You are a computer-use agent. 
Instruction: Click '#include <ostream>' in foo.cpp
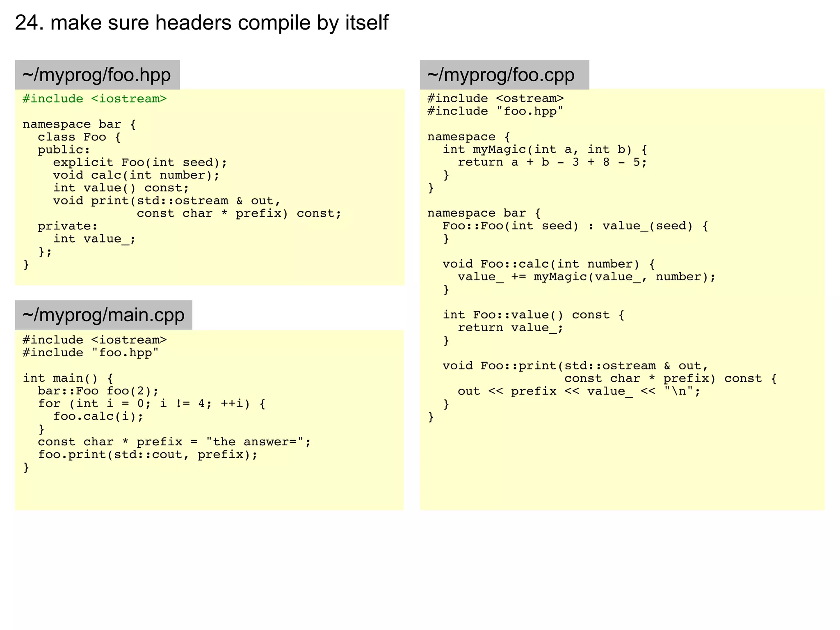495,99
